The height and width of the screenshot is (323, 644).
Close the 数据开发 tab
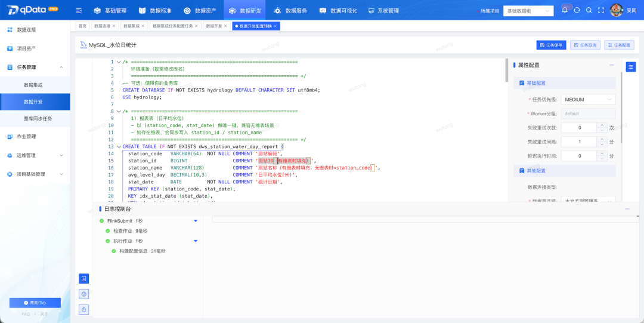point(225,26)
